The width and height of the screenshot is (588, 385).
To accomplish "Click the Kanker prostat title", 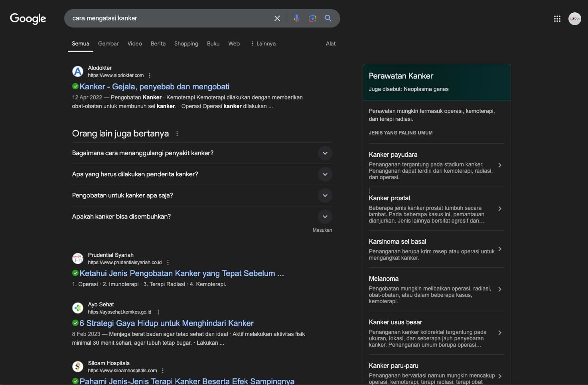I will 390,198.
